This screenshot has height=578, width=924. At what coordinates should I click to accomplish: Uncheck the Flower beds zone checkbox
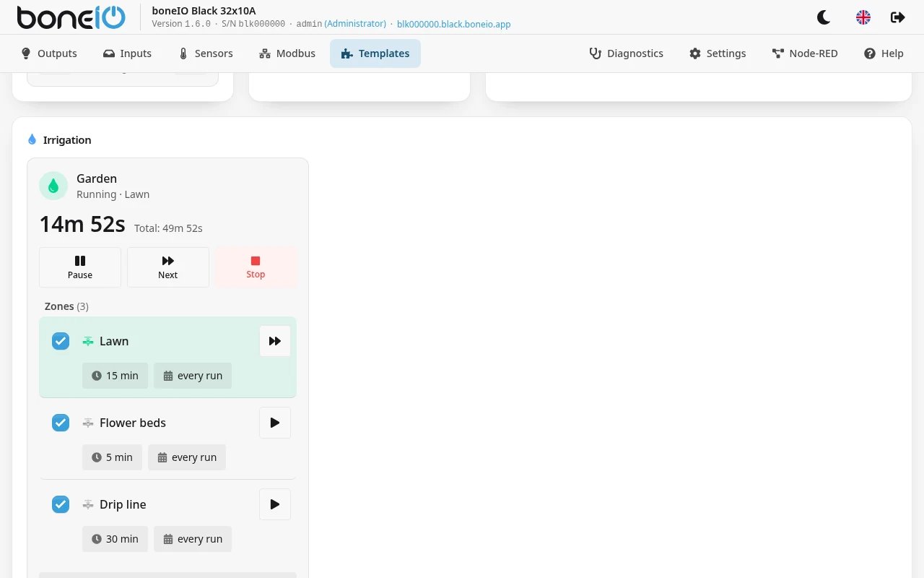click(61, 423)
